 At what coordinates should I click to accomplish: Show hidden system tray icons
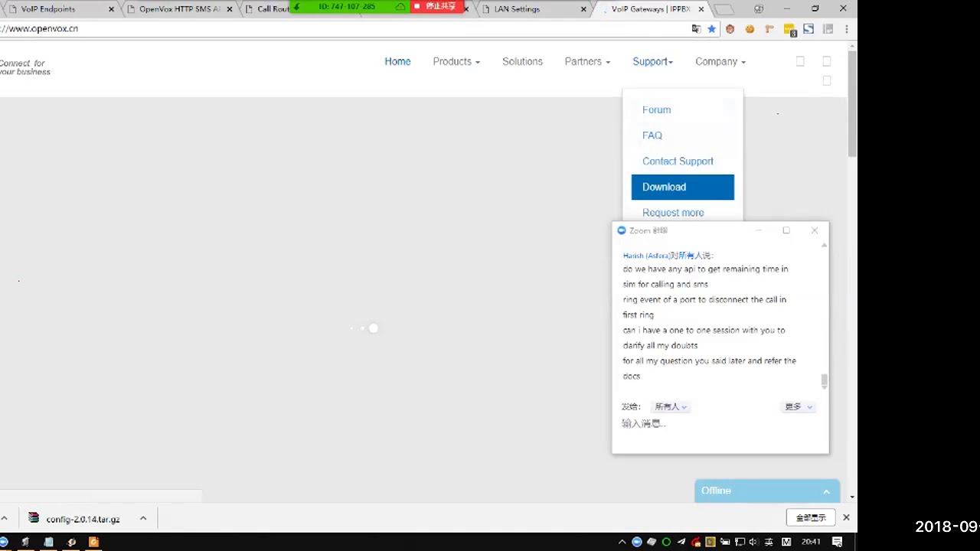coord(622,542)
